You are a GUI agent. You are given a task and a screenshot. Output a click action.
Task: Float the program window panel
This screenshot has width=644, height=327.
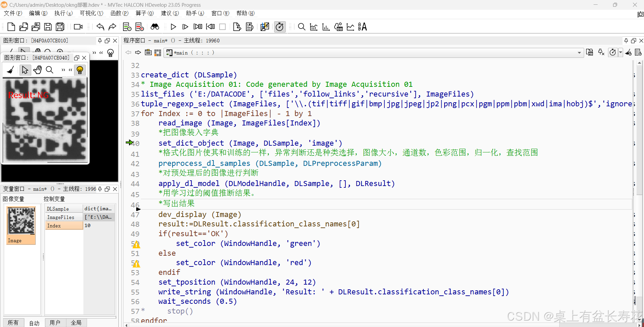[x=634, y=41]
